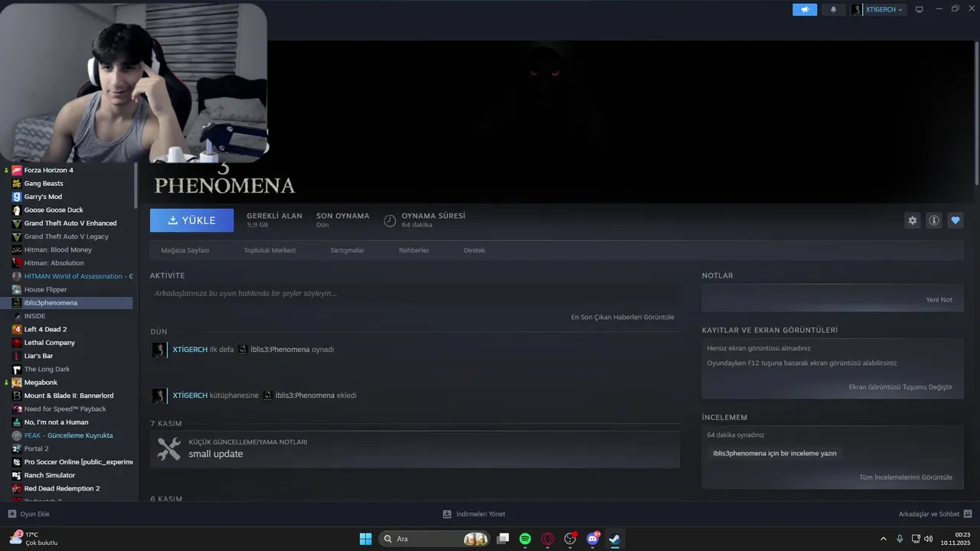The width and height of the screenshot is (980, 551).
Task: Select INSIDE in library list
Action: [34, 316]
